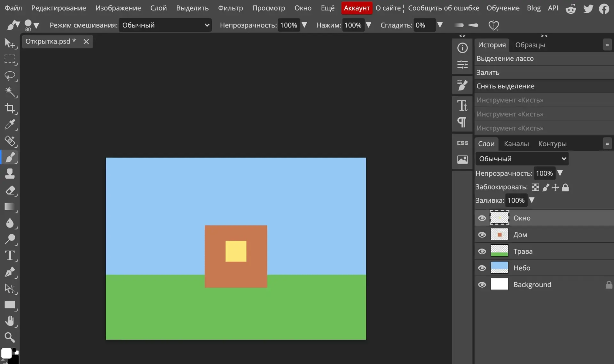The height and width of the screenshot is (364, 614).
Task: Hide the Трава layer
Action: click(x=482, y=251)
